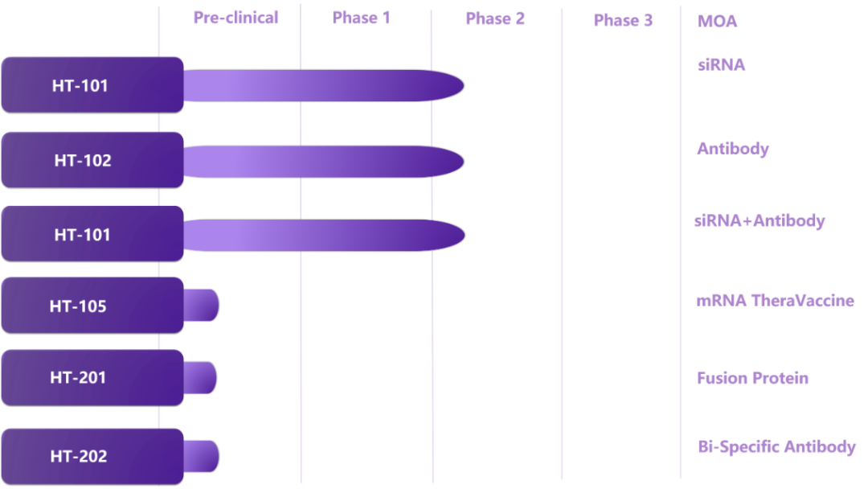Open the HT-201 program box
Screen dimensions: 868x493
tap(92, 378)
